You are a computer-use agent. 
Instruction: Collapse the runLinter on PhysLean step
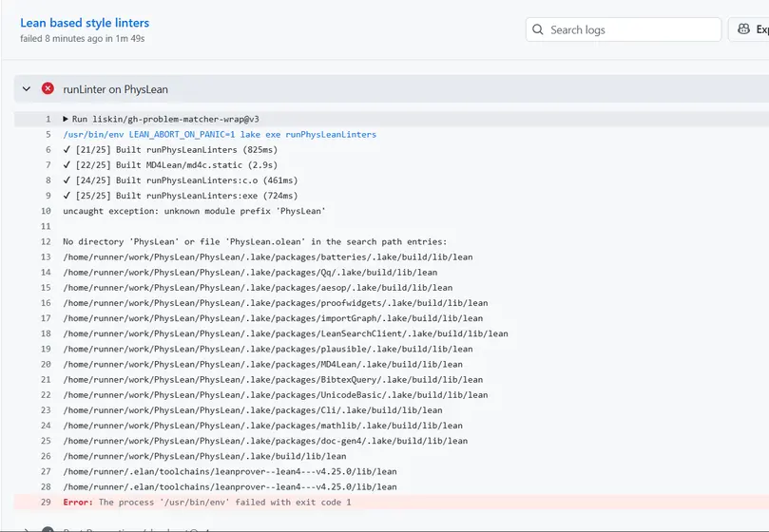27,89
